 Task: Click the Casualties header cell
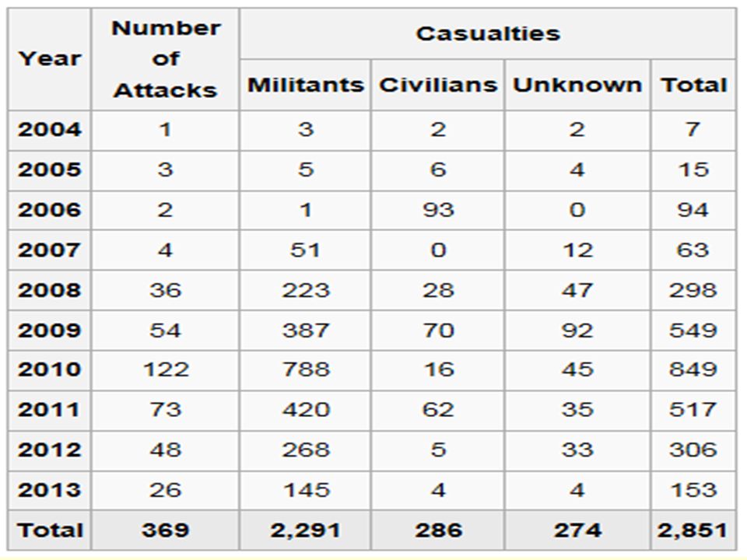487,33
